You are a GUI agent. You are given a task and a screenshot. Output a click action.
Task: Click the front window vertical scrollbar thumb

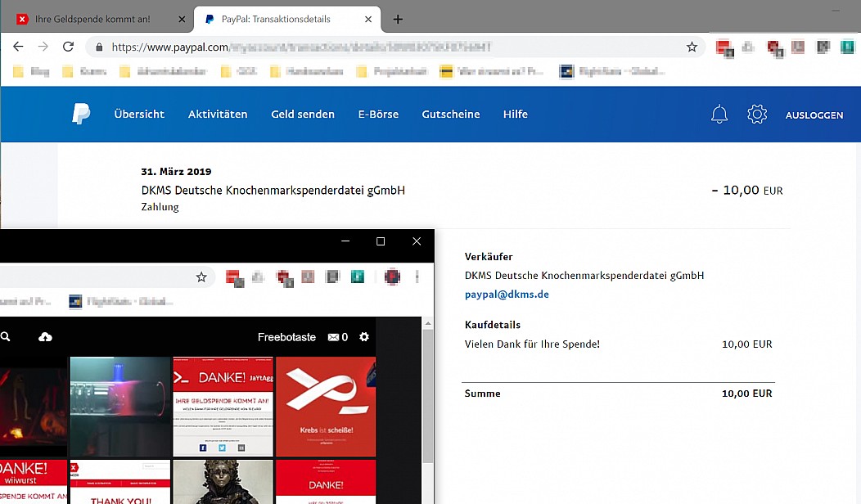428,396
